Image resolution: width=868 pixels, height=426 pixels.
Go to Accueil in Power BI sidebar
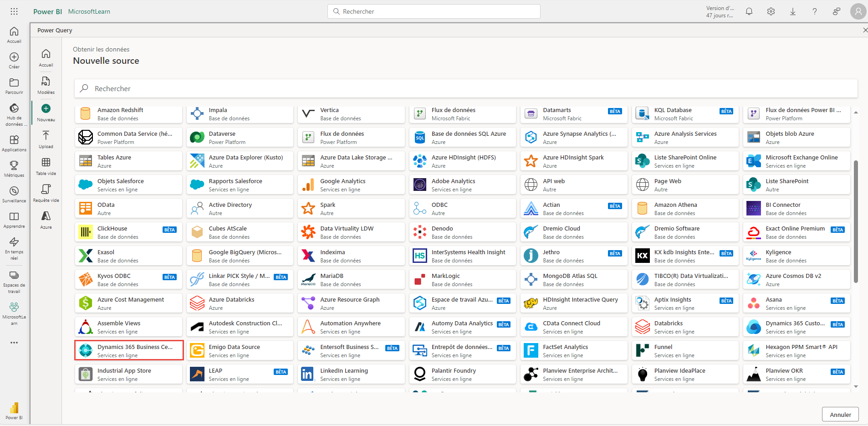[14, 35]
